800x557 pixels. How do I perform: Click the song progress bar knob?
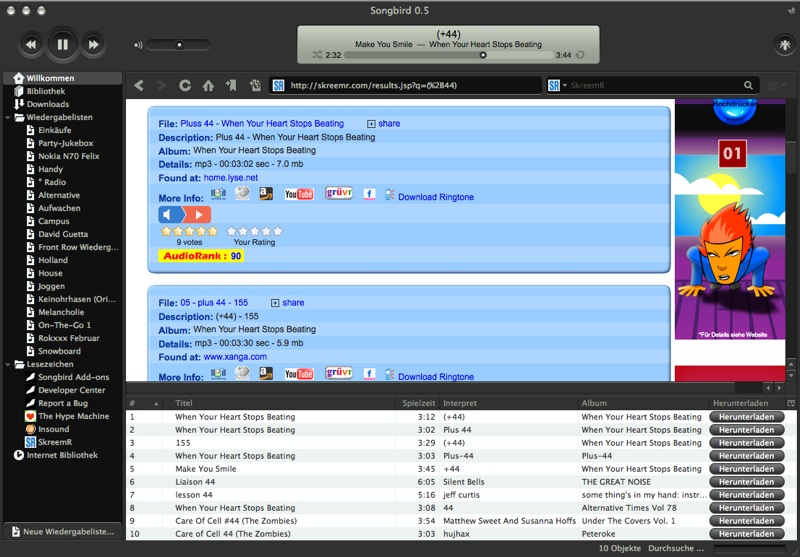pos(483,55)
